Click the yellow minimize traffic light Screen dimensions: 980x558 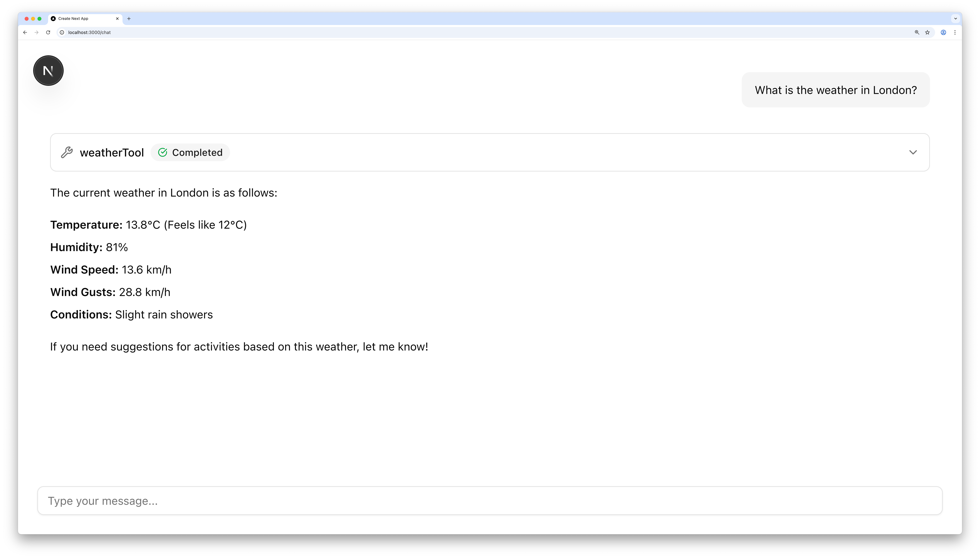[x=33, y=18]
